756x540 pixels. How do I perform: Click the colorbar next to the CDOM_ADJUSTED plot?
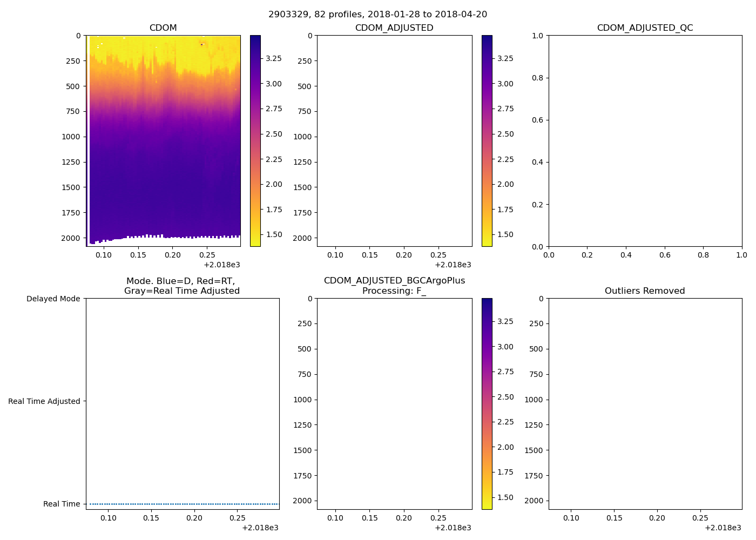487,140
